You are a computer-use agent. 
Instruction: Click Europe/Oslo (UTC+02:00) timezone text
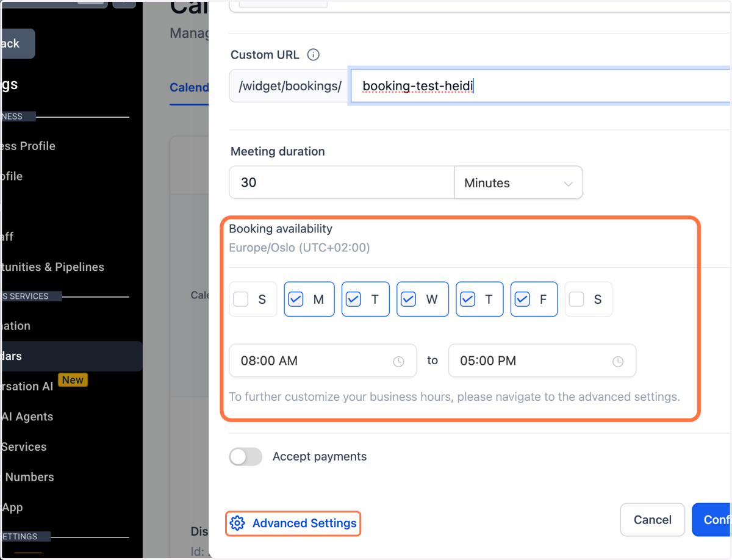300,248
